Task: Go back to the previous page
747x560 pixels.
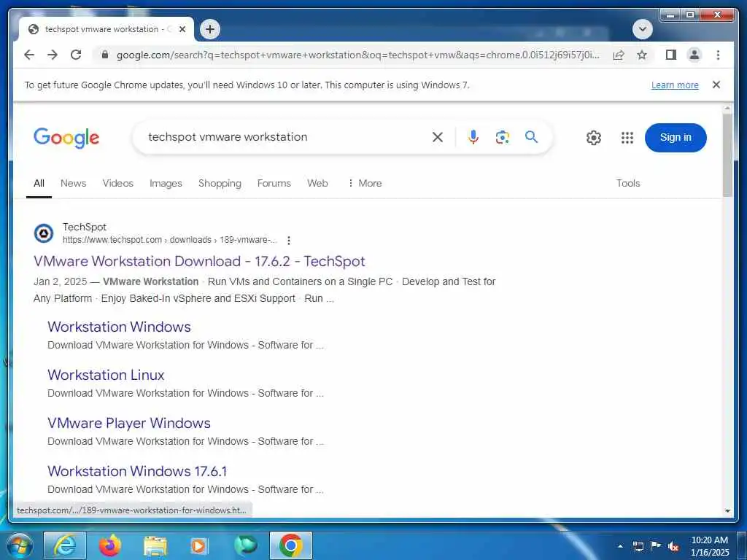Action: 29,55
